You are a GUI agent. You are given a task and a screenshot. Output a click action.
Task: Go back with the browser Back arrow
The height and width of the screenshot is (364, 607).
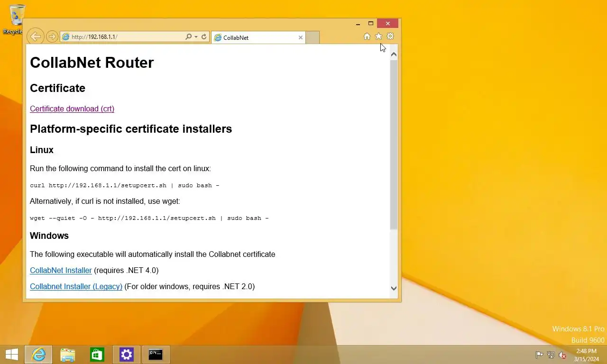click(36, 36)
